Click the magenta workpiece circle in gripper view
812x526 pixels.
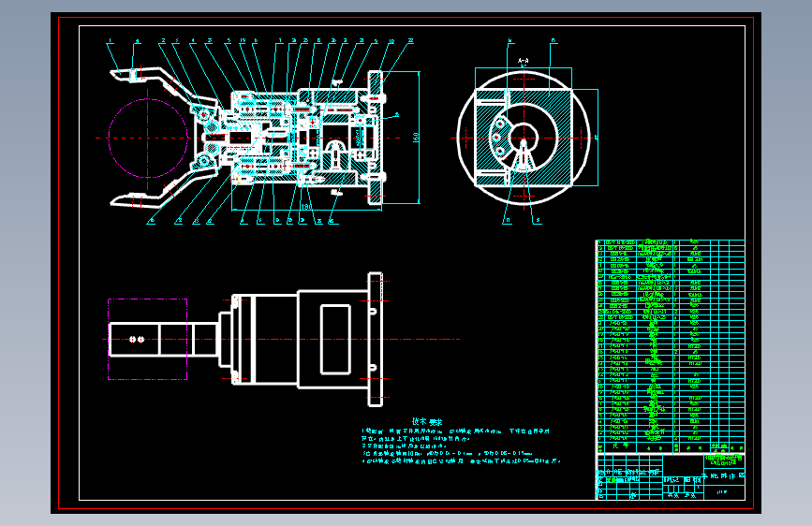(x=148, y=138)
